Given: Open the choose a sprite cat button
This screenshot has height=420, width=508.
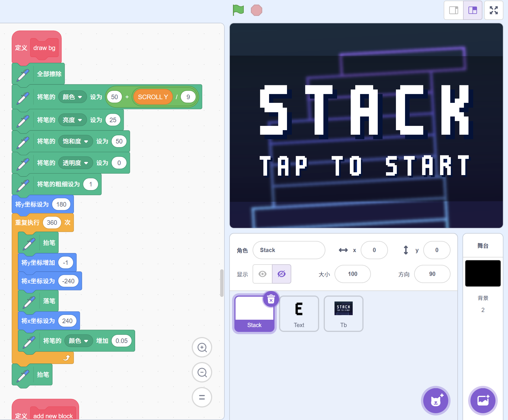Looking at the screenshot, I should [x=435, y=401].
